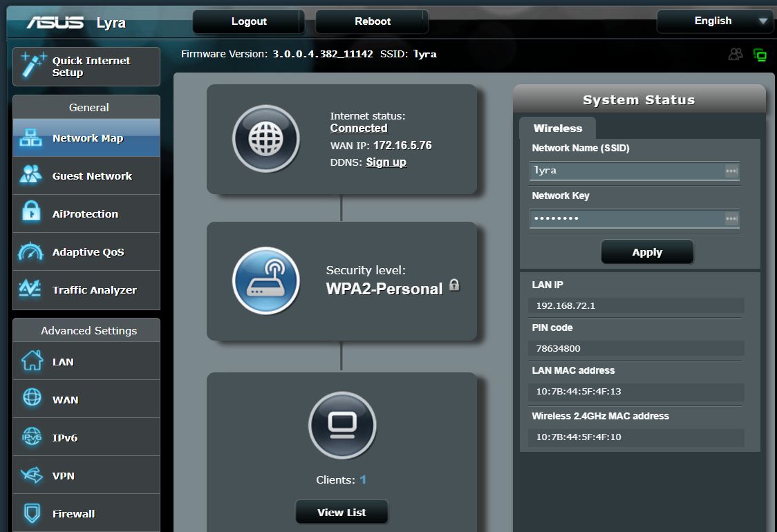Image resolution: width=777 pixels, height=532 pixels.
Task: Open the Guest Network menu item
Action: click(86, 176)
